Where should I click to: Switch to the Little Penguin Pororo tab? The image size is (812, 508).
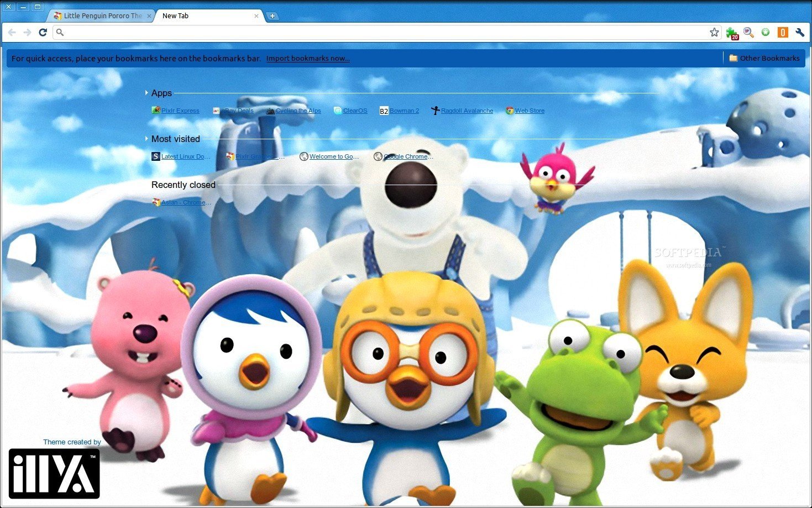click(102, 16)
